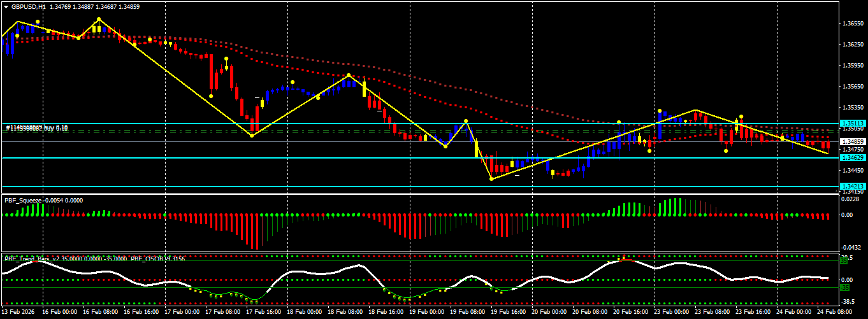Select the #1145568033 buy 0.10 order label
Screen dimensions: 868x319
(x=37, y=128)
